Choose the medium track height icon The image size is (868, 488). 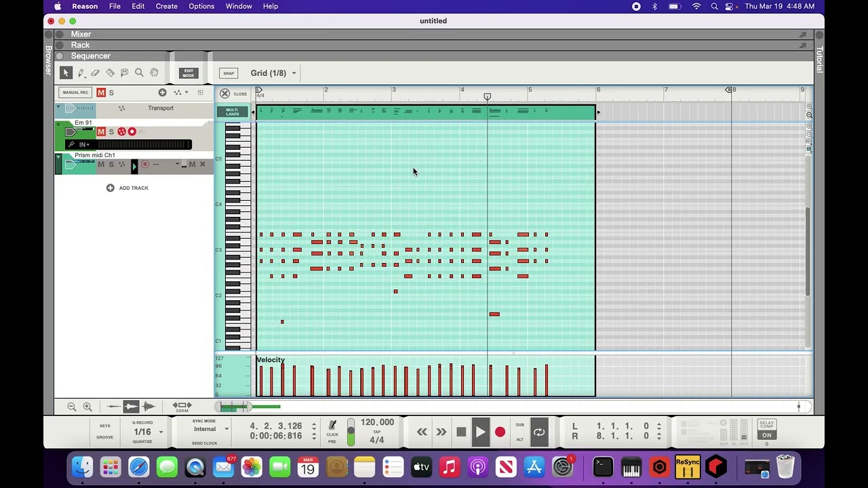coord(131,407)
